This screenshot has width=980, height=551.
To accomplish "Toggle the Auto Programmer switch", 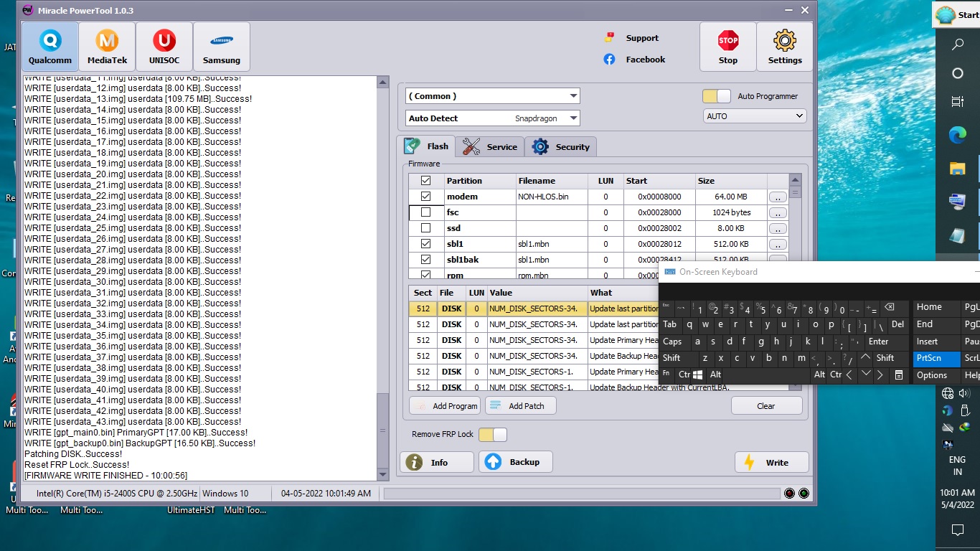I will [717, 96].
